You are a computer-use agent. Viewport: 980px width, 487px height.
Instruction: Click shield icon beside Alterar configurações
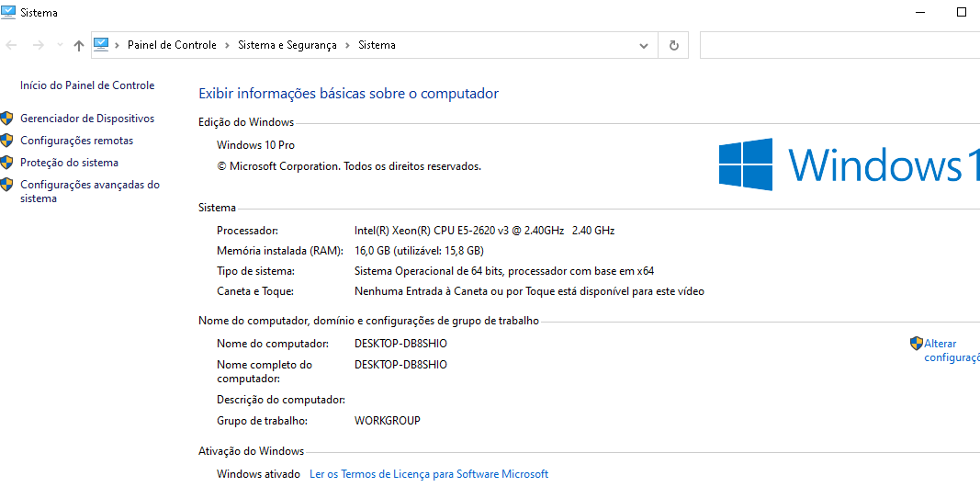[917, 344]
